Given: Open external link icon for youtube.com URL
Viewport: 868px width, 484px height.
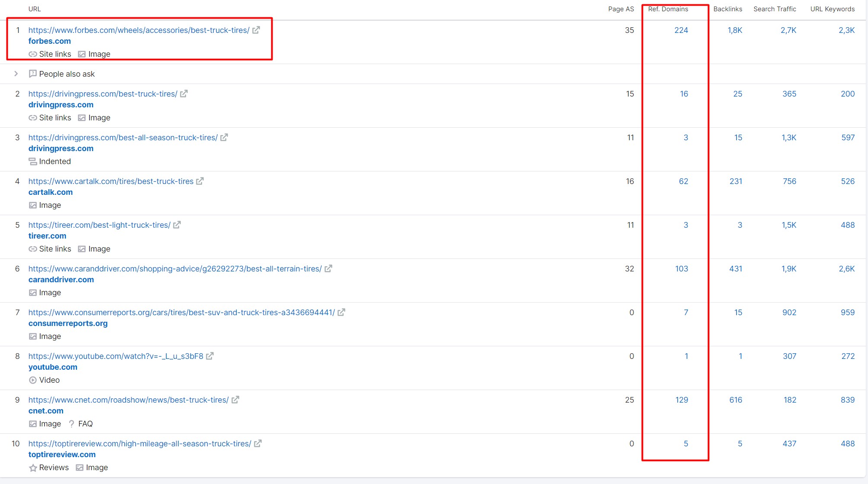Looking at the screenshot, I should pyautogui.click(x=210, y=356).
